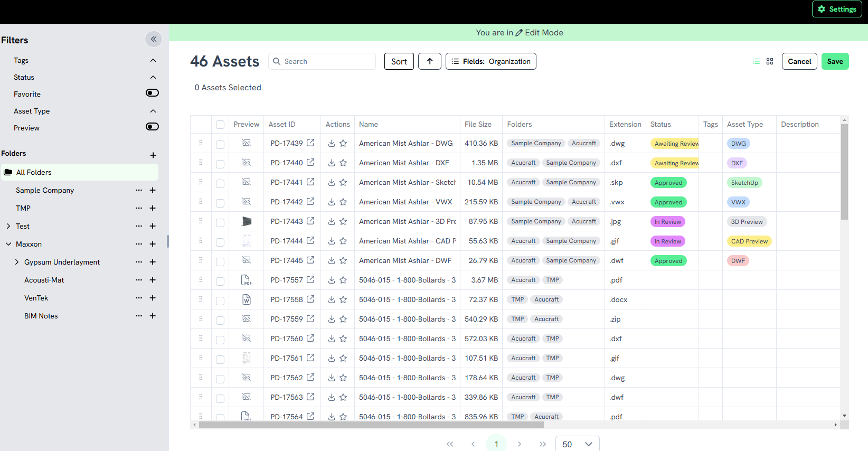Image resolution: width=868 pixels, height=451 pixels.
Task: Switch to list view layout
Action: tap(756, 61)
